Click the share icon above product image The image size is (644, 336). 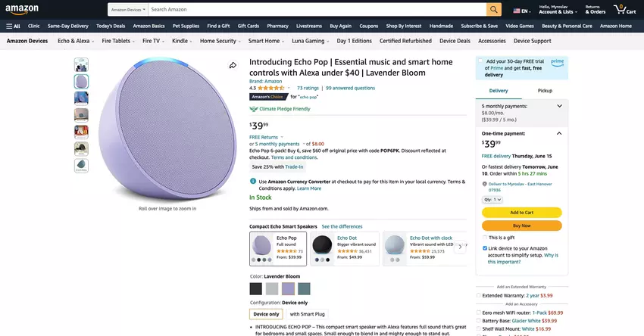pos(233,66)
